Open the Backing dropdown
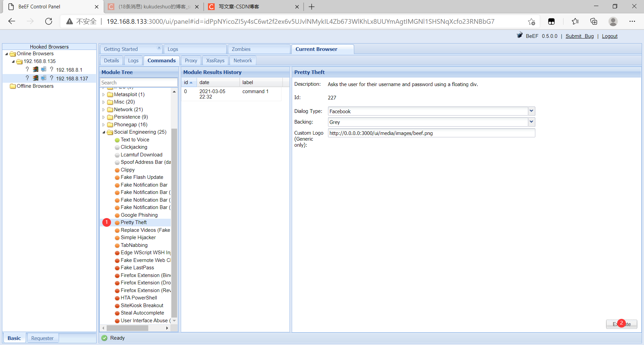Image resolution: width=644 pixels, height=345 pixels. [x=531, y=122]
